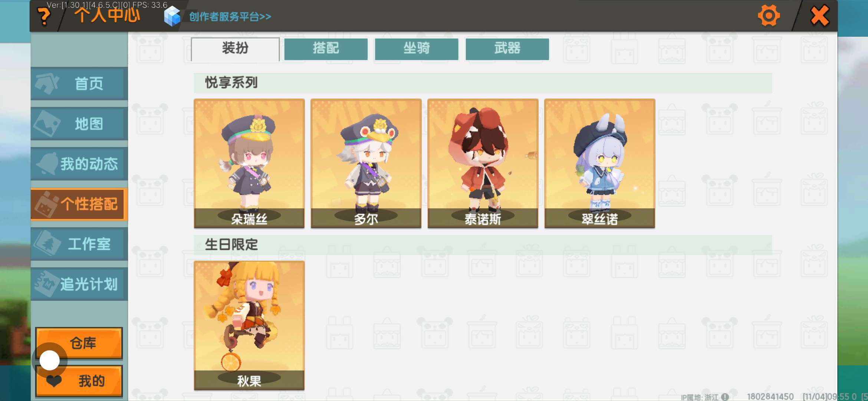Open the 武器 tab

[x=507, y=49]
